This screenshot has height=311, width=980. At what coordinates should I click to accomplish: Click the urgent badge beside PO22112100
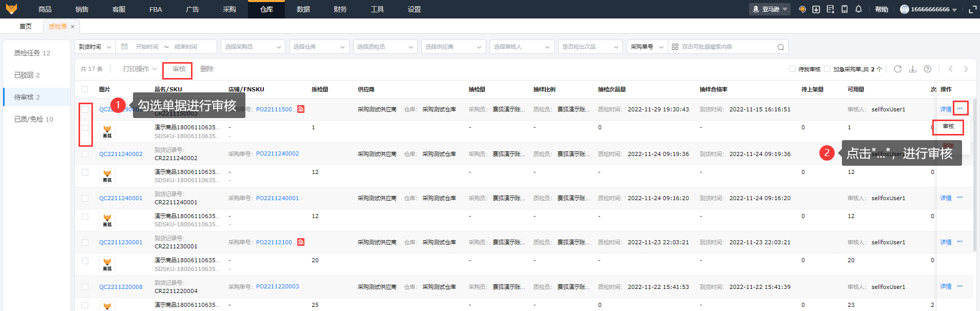point(301,242)
